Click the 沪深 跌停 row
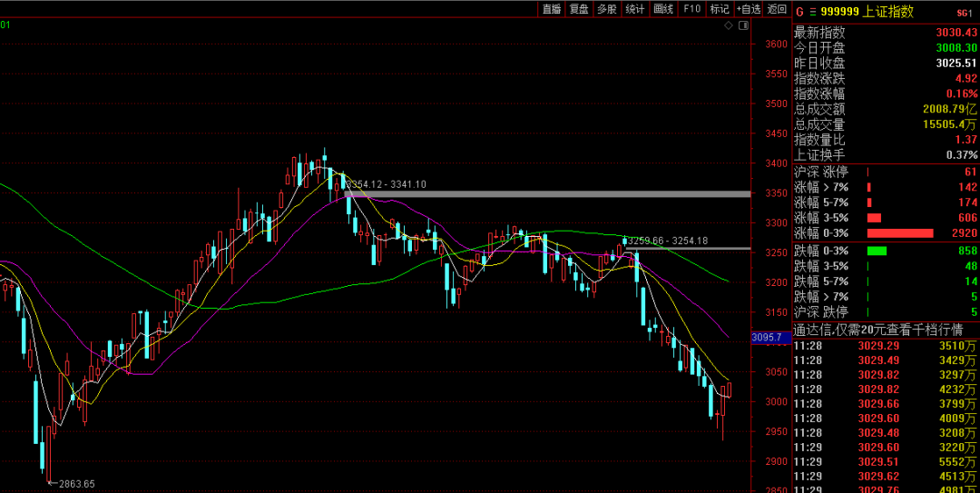 [x=886, y=312]
